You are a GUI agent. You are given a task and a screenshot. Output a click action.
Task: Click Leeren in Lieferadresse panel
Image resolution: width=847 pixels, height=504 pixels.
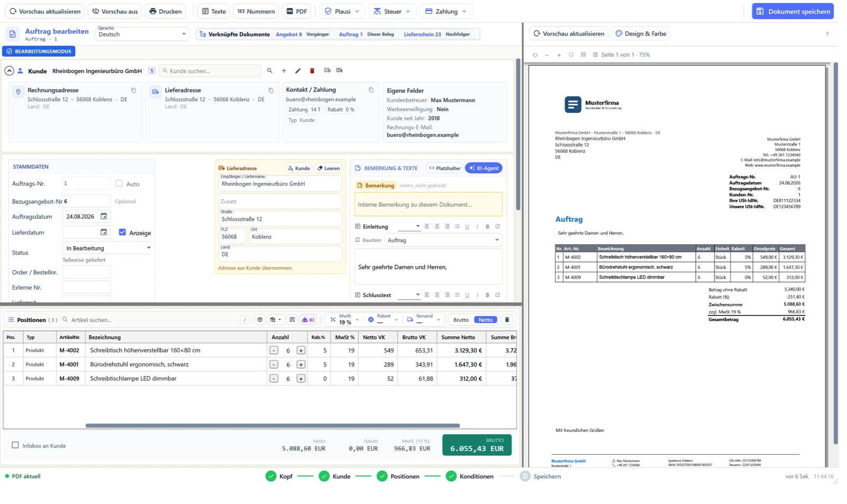[x=329, y=168]
